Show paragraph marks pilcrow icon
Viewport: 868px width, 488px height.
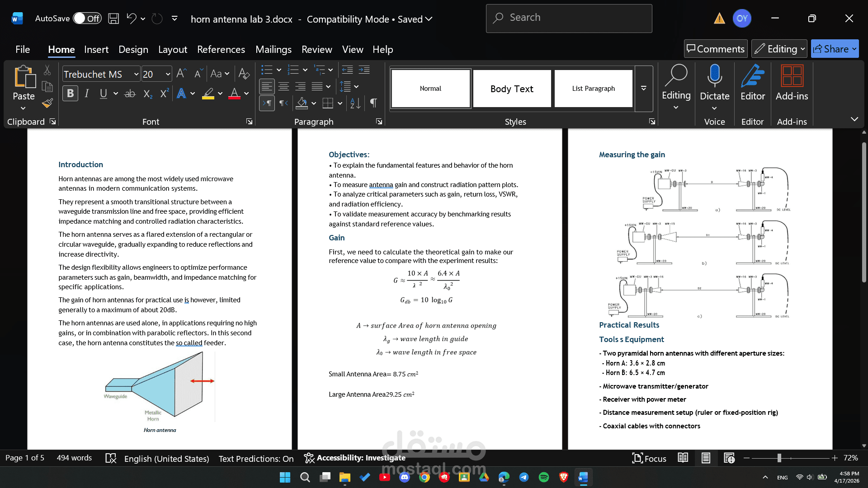click(373, 103)
